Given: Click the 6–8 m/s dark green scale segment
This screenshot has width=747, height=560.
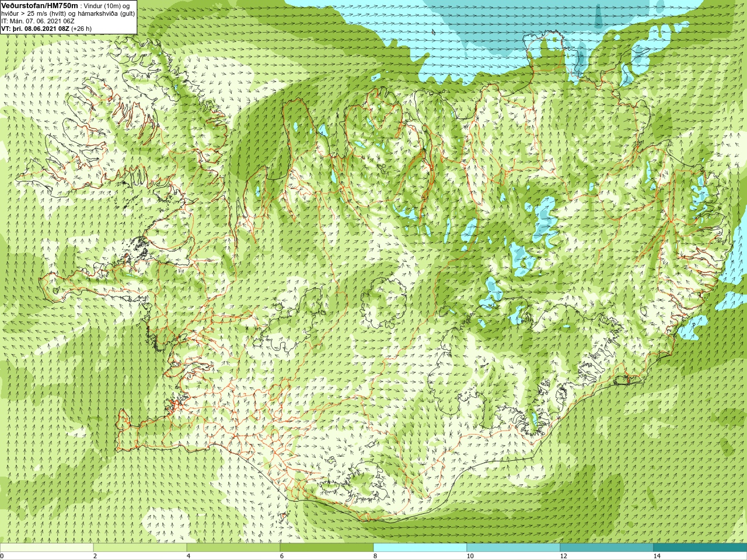Looking at the screenshot, I should click(x=327, y=548).
